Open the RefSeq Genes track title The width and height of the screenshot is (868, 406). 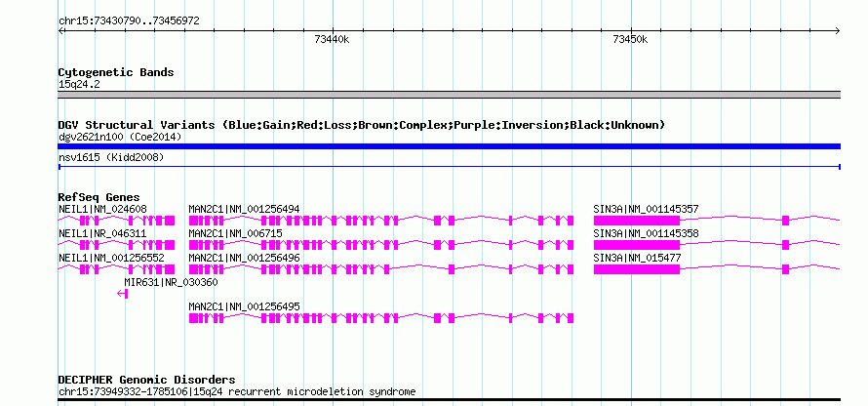(x=99, y=197)
